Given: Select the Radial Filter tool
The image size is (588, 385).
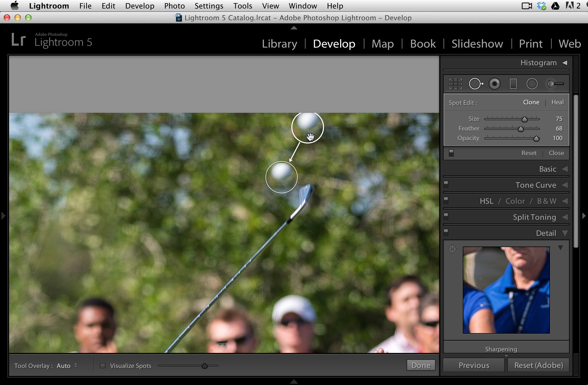Looking at the screenshot, I should point(532,84).
